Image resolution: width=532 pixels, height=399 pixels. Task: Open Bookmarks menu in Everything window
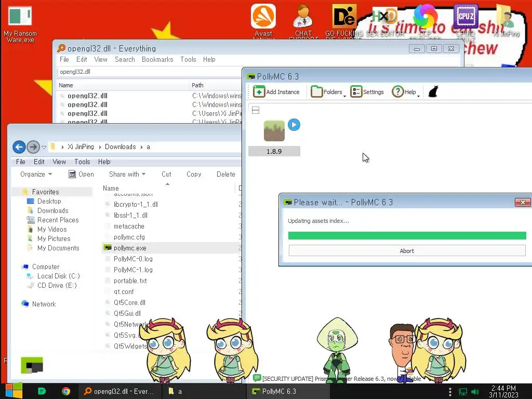[x=157, y=59]
